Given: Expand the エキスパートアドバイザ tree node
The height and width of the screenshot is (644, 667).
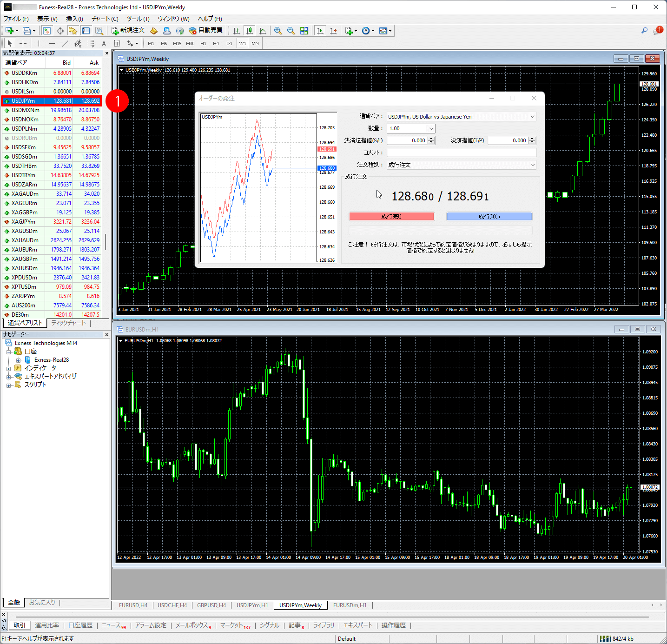Looking at the screenshot, I should [x=8, y=377].
